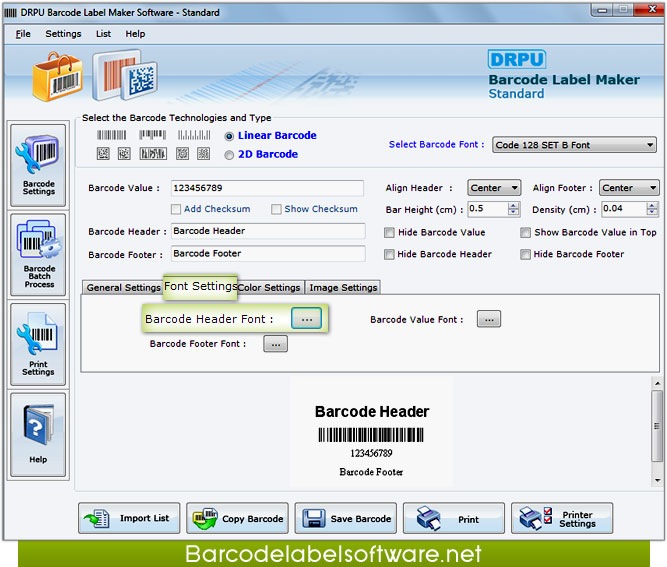
Task: Select the wide PDF417-style 2D sample
Action: [x=153, y=154]
